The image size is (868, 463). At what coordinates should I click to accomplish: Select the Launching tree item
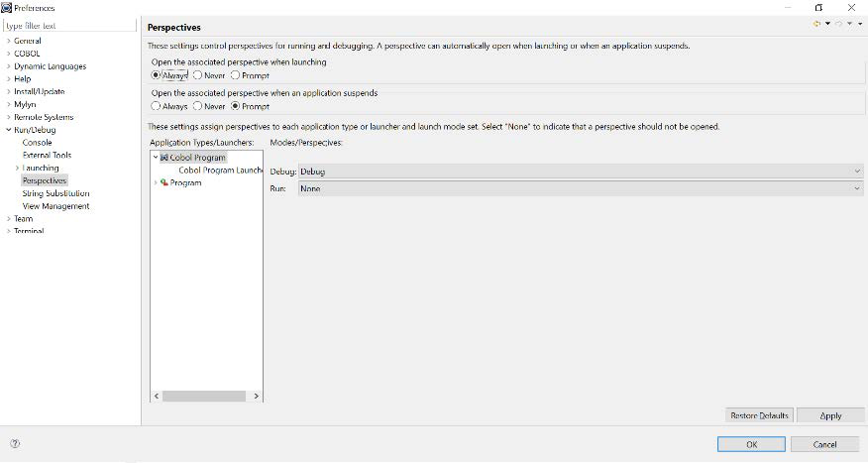pyautogui.click(x=41, y=168)
